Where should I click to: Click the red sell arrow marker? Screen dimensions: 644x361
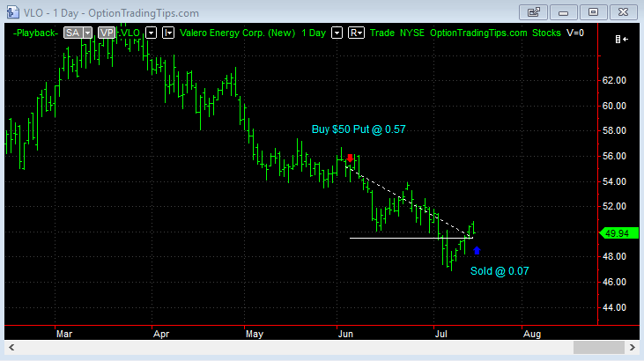pos(350,158)
